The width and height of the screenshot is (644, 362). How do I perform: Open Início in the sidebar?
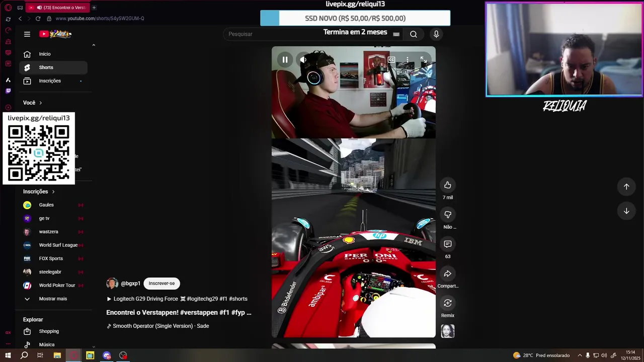click(x=53, y=54)
